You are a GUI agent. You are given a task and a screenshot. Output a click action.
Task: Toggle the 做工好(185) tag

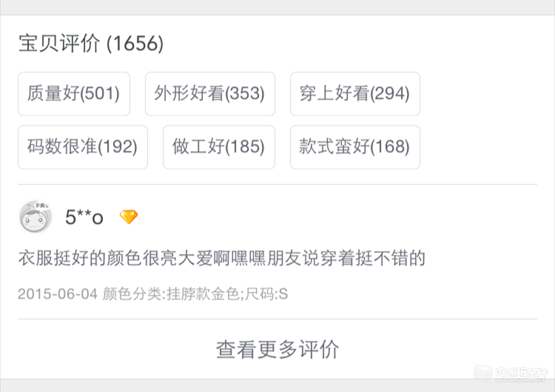pos(219,147)
